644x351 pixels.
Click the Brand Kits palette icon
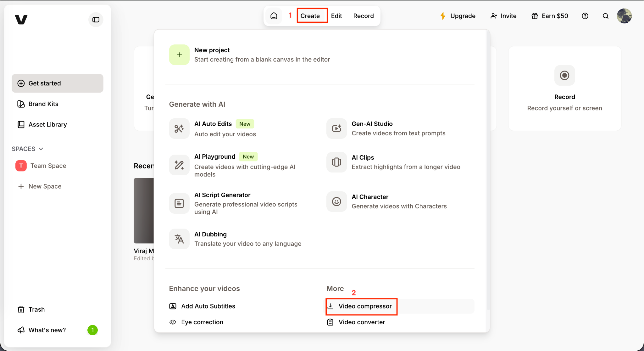[x=21, y=104]
